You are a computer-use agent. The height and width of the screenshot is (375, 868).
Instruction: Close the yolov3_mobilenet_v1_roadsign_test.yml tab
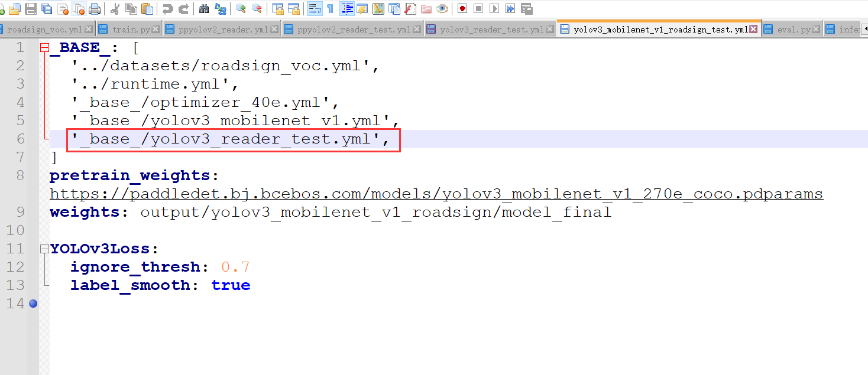pos(754,29)
